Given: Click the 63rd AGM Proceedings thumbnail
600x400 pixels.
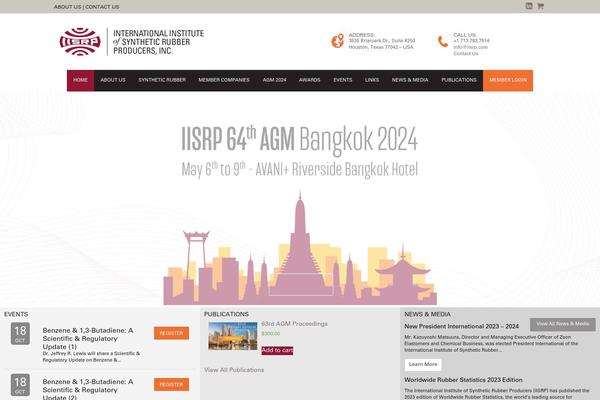Looking at the screenshot, I should coord(233,336).
